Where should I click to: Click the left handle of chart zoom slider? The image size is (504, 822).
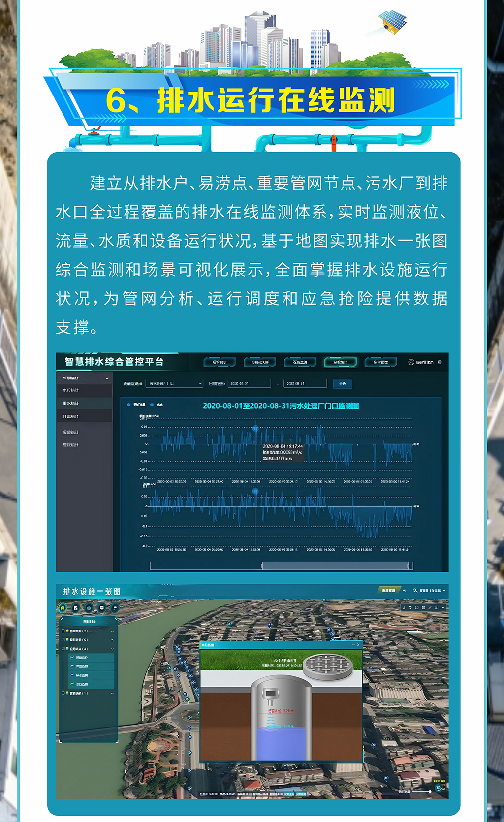[x=262, y=566]
